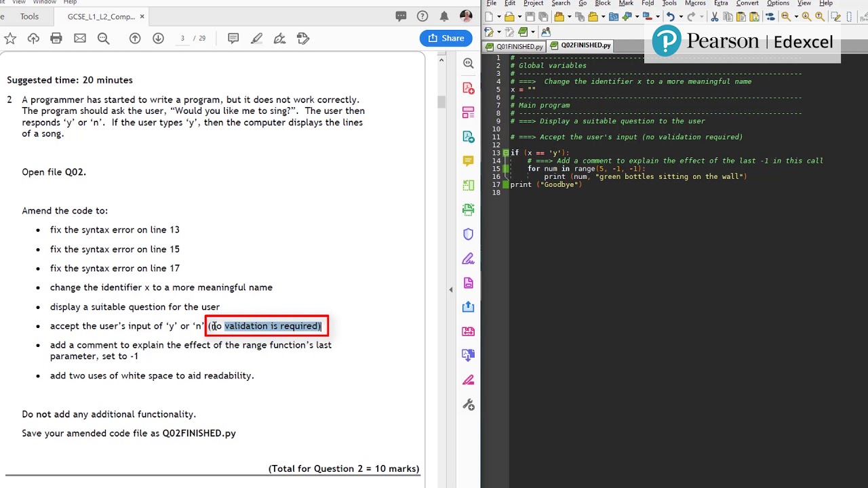
Task: Click the stamp tool icon
Action: [303, 39]
